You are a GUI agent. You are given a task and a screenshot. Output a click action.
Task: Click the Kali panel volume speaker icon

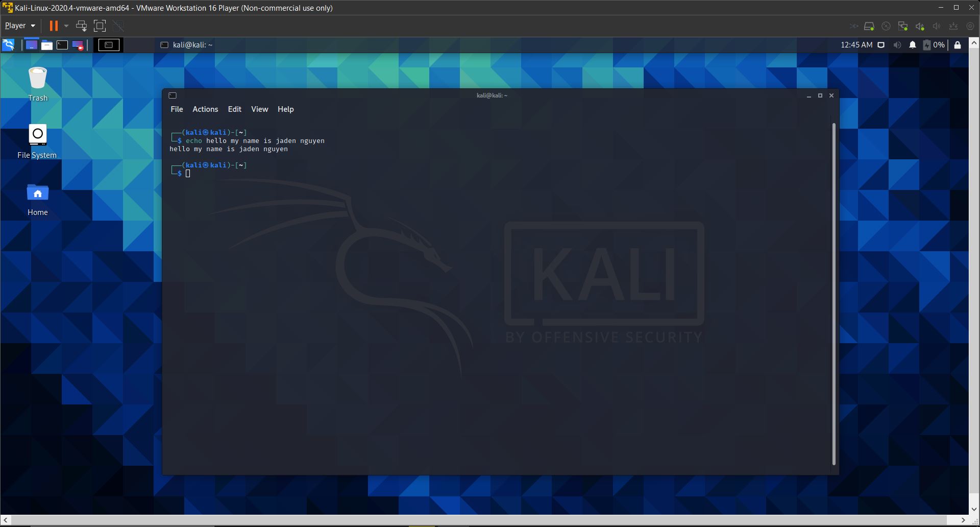897,45
